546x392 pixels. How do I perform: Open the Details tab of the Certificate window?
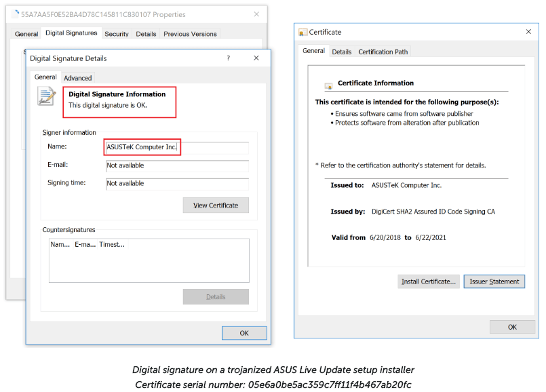pos(342,52)
